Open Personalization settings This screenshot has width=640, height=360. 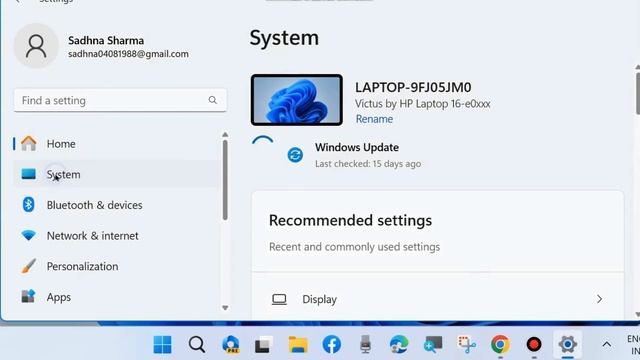[x=116, y=266]
